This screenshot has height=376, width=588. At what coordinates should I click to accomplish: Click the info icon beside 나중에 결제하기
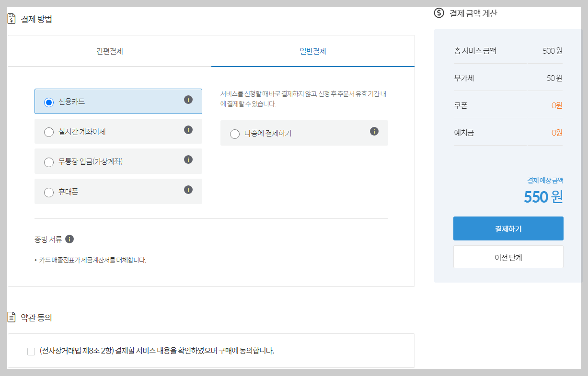[x=374, y=133]
